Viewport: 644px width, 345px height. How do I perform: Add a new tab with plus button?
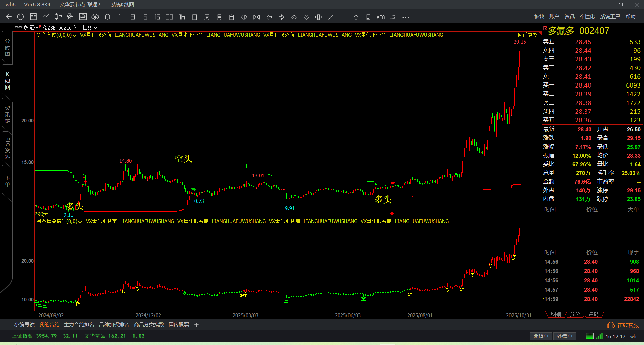(x=196, y=325)
